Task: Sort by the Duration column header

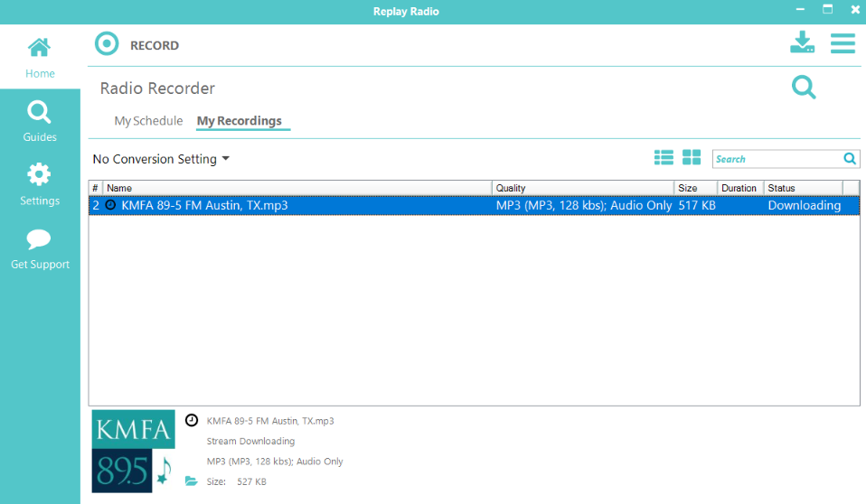Action: tap(740, 188)
